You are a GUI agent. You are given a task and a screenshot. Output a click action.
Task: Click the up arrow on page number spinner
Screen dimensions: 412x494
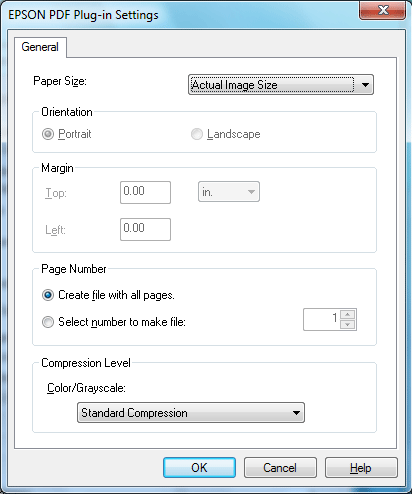[x=348, y=314]
